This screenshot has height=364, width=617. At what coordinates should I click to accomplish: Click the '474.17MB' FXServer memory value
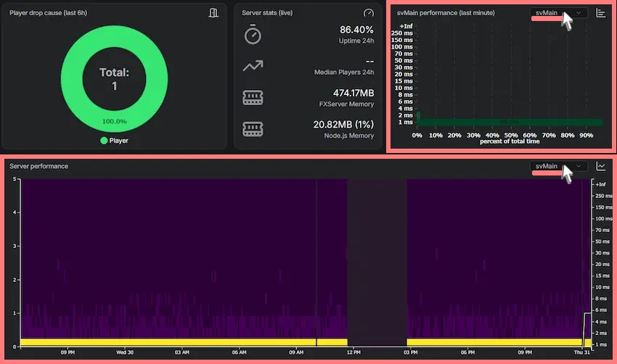(x=354, y=93)
